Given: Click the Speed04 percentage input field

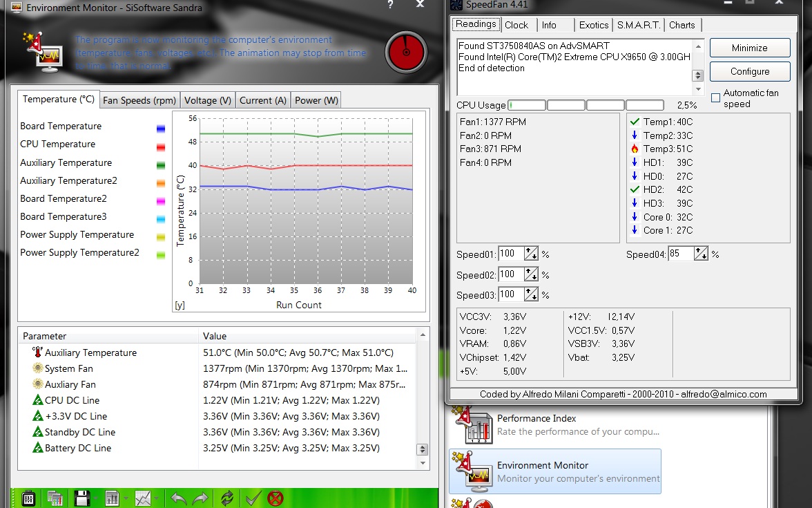Looking at the screenshot, I should [x=681, y=254].
